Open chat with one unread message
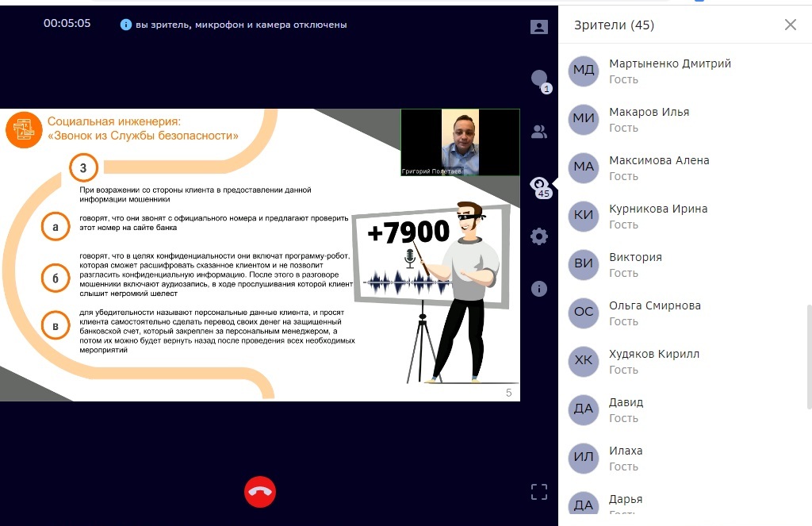 (x=540, y=79)
